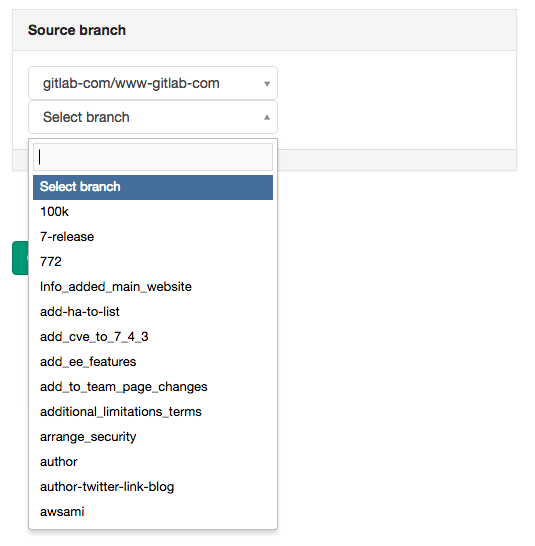This screenshot has height=546, width=535.
Task: Choose additional_limitations_terms branch
Action: point(153,412)
